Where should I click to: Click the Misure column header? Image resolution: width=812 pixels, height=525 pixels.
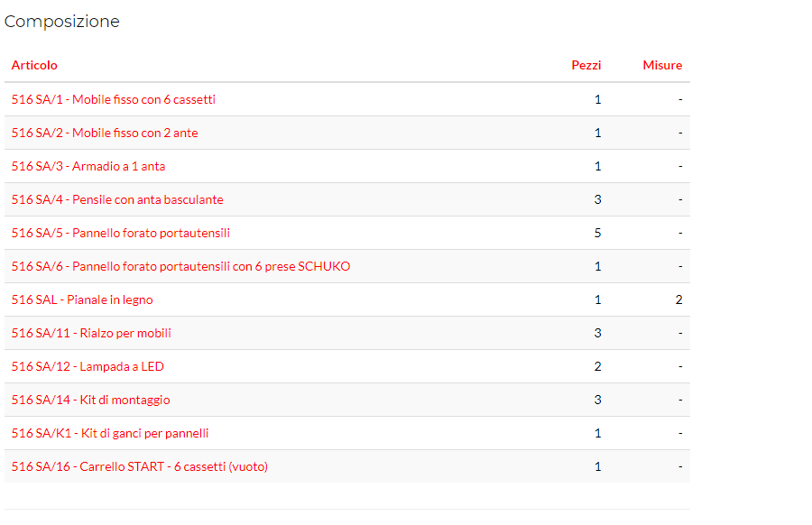(x=662, y=65)
